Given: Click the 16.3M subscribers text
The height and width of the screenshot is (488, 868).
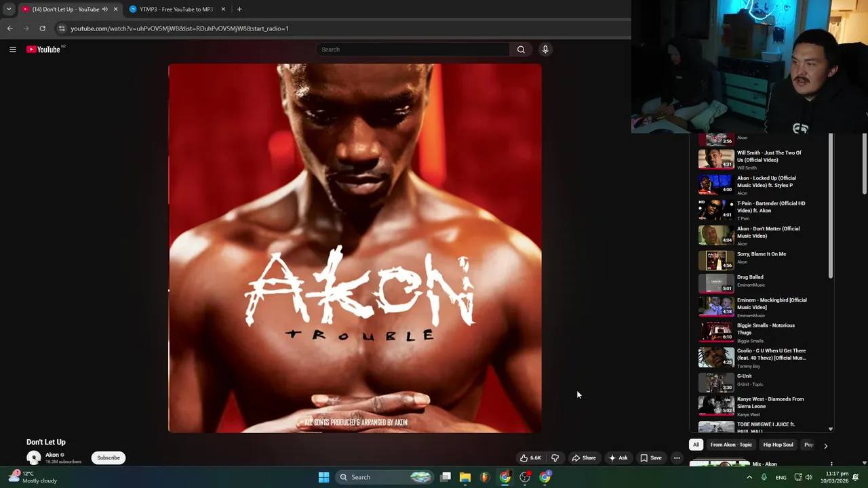Looking at the screenshot, I should [x=63, y=462].
